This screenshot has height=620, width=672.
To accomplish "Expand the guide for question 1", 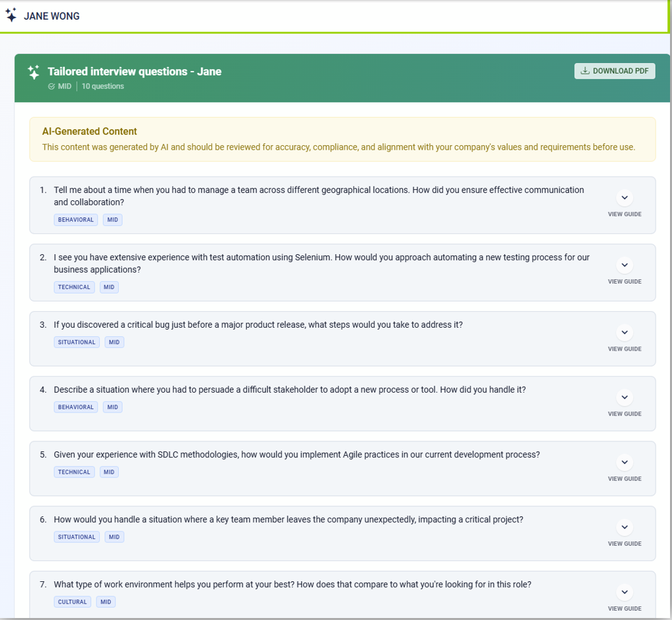I will coord(624,198).
